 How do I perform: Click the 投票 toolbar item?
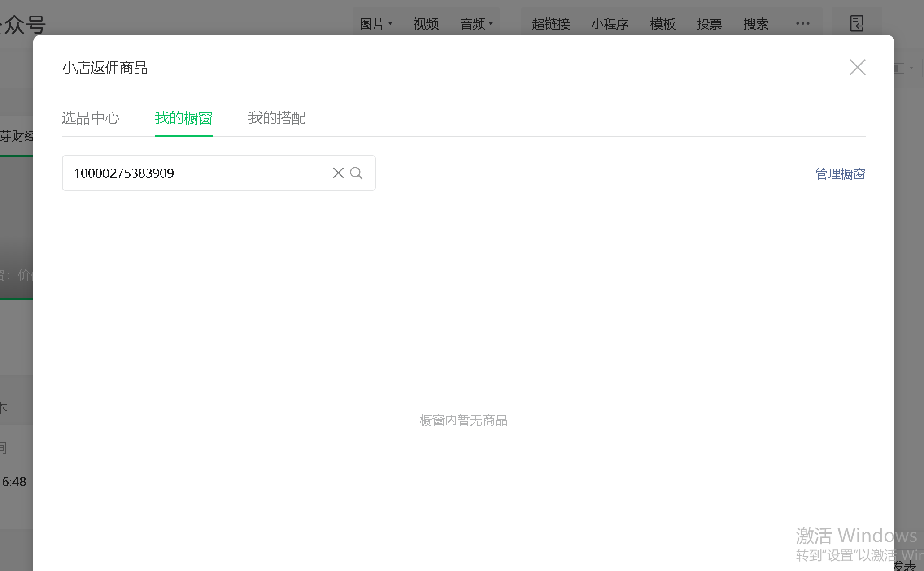pos(709,24)
